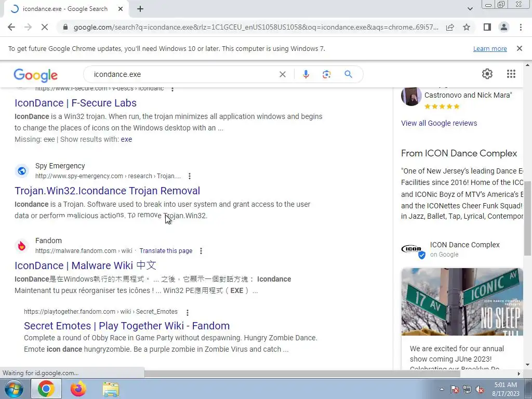
Task: Go to the Google homepage logo
Action: click(x=36, y=75)
